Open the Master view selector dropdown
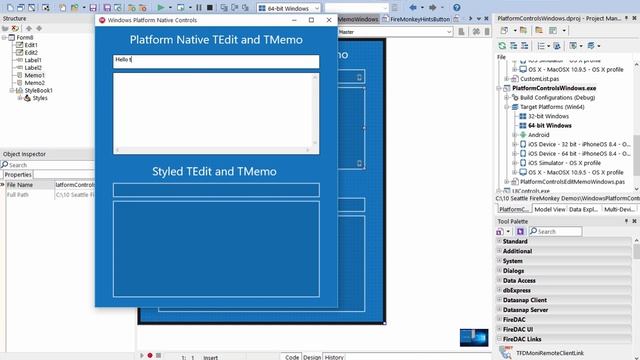Image resolution: width=640 pixels, height=360 pixels. tap(449, 31)
